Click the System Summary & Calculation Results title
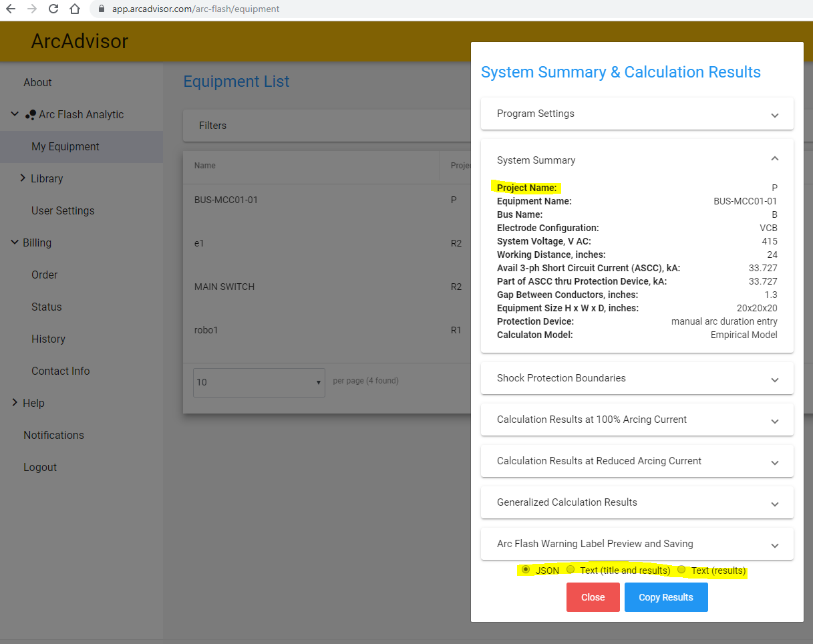 click(x=621, y=72)
